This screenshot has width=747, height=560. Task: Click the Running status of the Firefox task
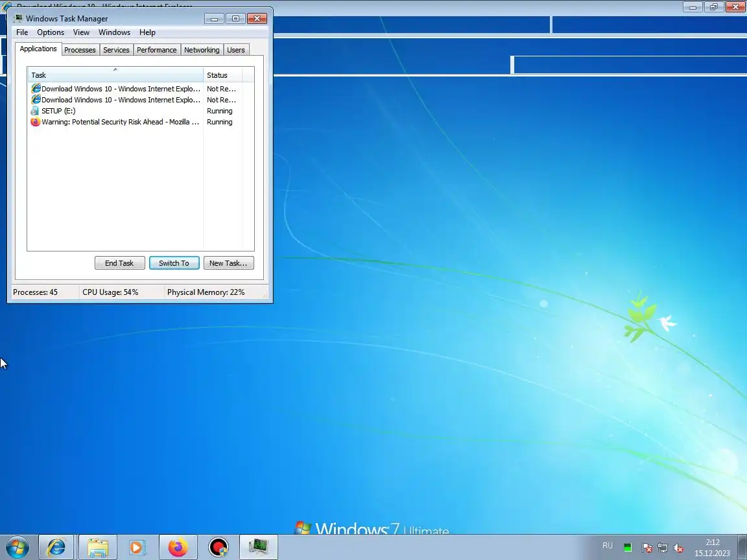[220, 122]
